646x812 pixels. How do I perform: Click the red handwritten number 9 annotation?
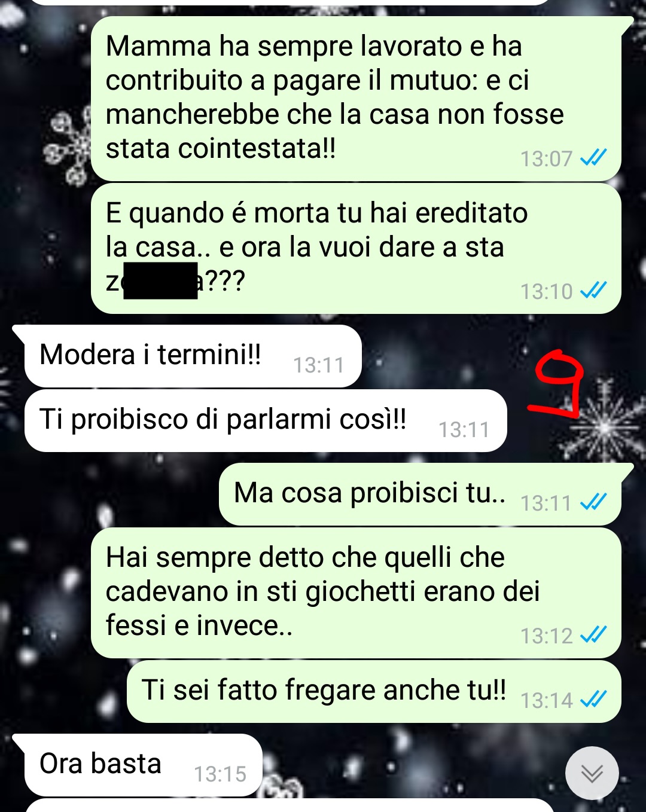tap(556, 384)
